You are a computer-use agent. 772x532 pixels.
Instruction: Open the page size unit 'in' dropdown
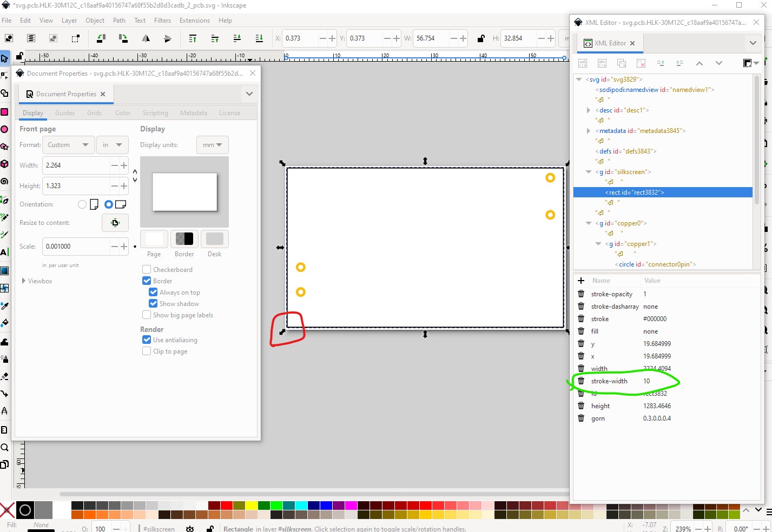coord(113,145)
